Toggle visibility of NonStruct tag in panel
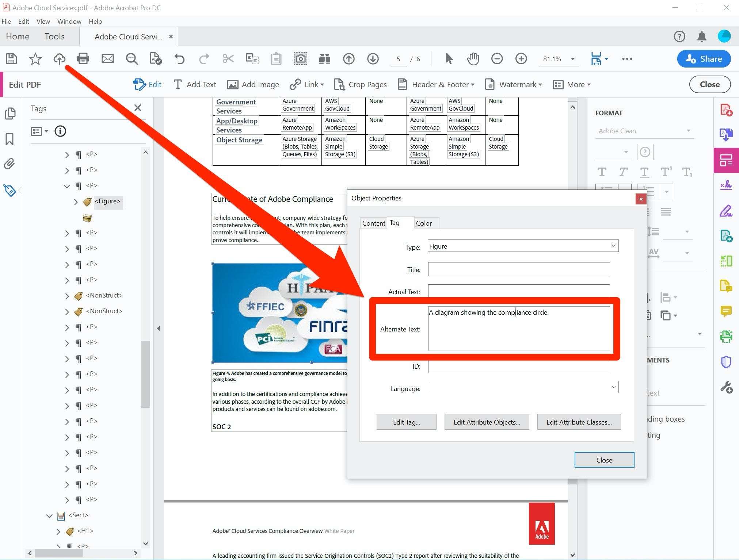The image size is (739, 560). click(x=66, y=294)
